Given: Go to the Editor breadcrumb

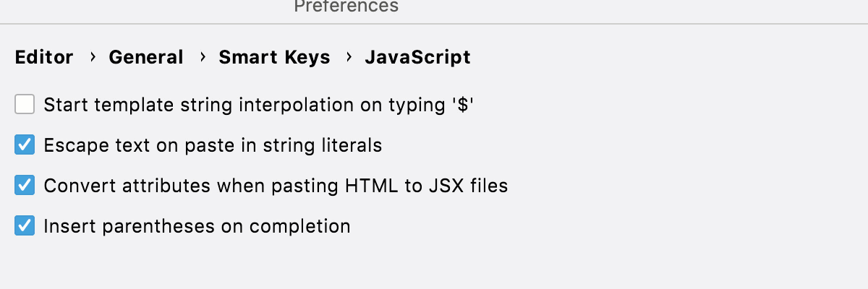Looking at the screenshot, I should click(44, 57).
